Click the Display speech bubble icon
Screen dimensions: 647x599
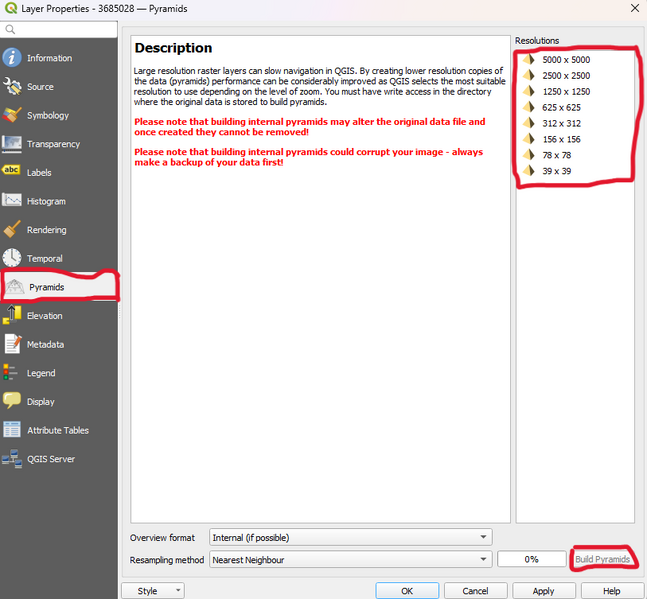pos(12,401)
